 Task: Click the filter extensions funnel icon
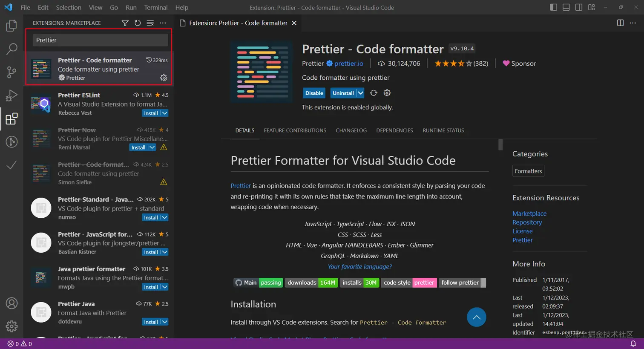tap(125, 23)
